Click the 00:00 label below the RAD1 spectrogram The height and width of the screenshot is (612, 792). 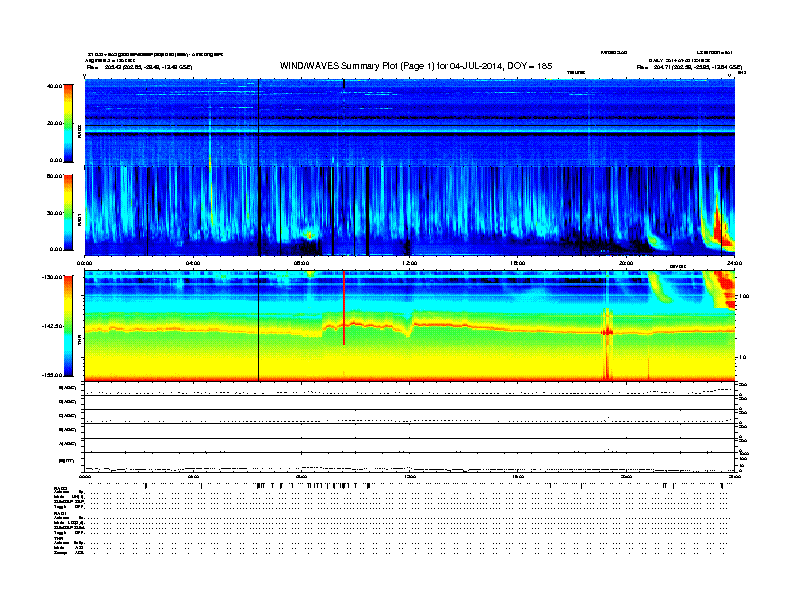pyautogui.click(x=84, y=263)
